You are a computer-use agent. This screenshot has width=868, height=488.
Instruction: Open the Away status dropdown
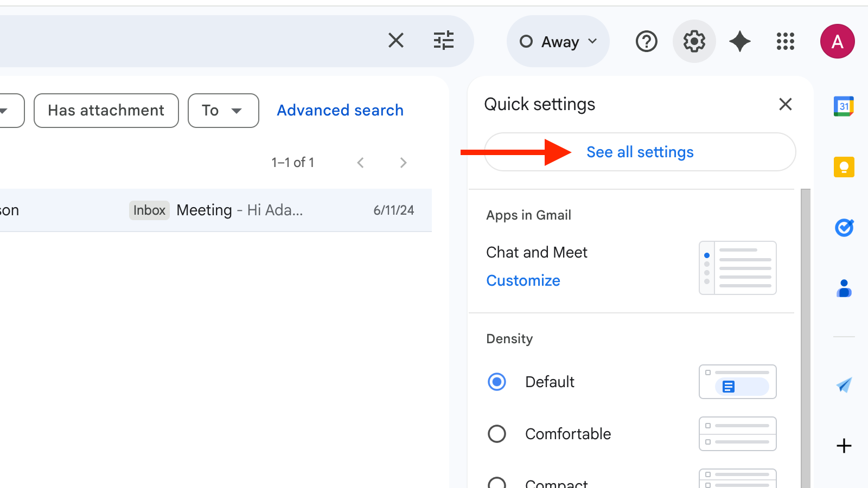(558, 42)
